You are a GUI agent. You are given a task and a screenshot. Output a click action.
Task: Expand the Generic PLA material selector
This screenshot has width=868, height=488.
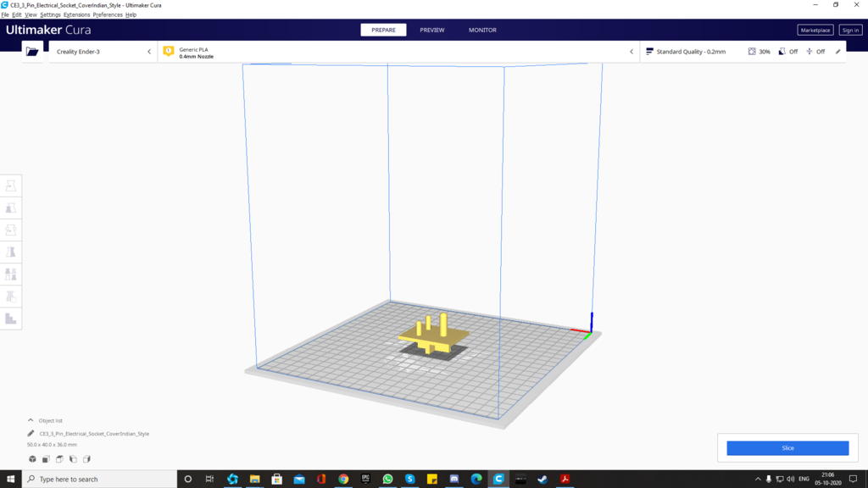(x=398, y=52)
